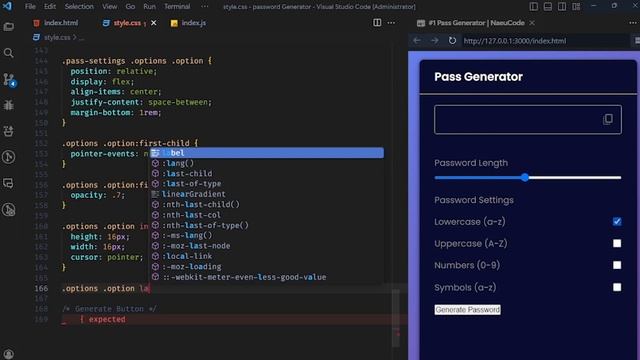Screen dimensions: 640x360
Task: Open the Terminal menu
Action: click(x=177, y=7)
